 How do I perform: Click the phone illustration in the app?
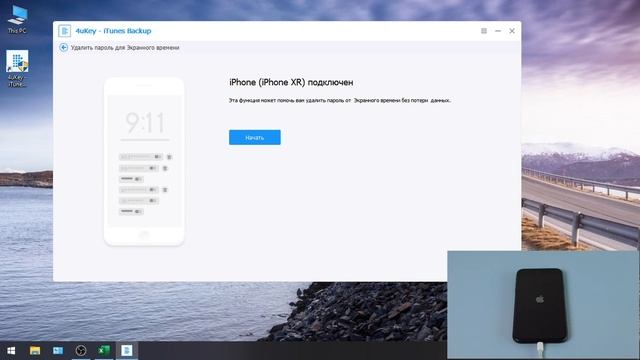pos(144,162)
